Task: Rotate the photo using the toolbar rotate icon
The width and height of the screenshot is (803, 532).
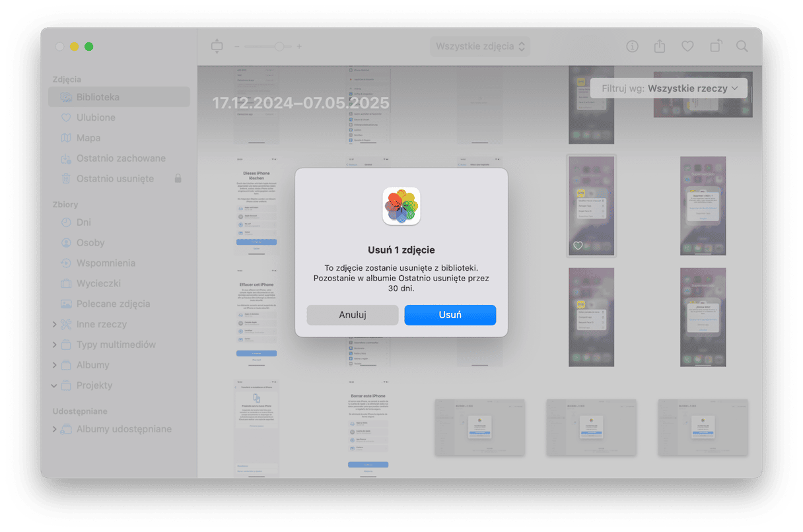Action: click(x=715, y=46)
